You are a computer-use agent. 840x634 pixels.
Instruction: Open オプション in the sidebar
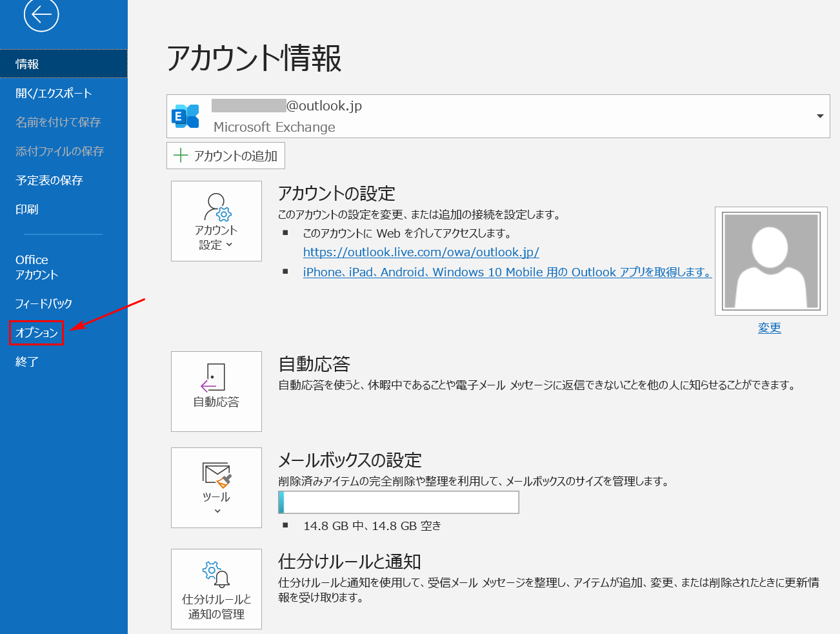pyautogui.click(x=37, y=332)
